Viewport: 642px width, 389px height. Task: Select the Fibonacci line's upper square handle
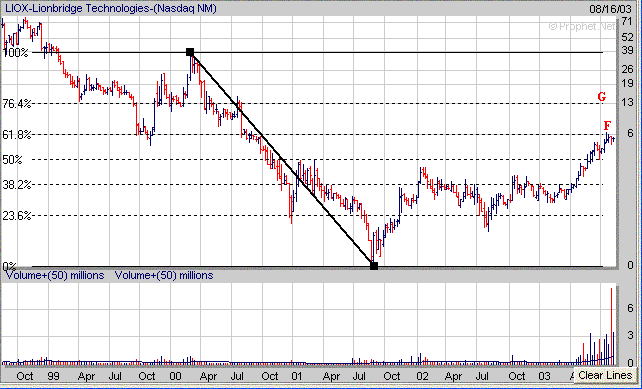tap(190, 52)
